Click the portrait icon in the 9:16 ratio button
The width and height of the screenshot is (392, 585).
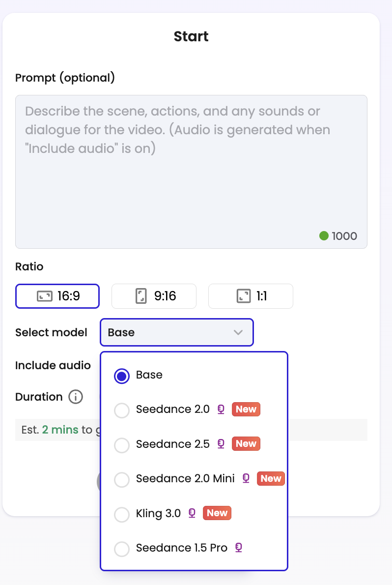pos(141,296)
